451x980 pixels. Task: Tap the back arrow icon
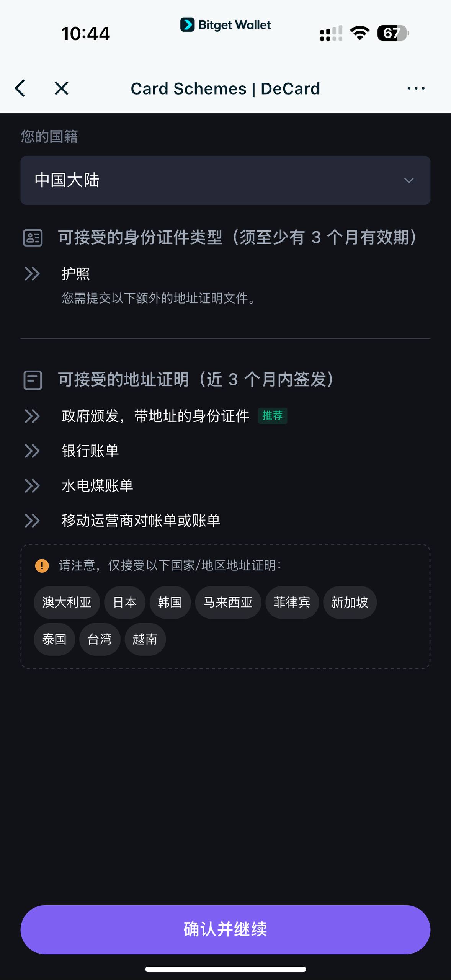[x=20, y=88]
